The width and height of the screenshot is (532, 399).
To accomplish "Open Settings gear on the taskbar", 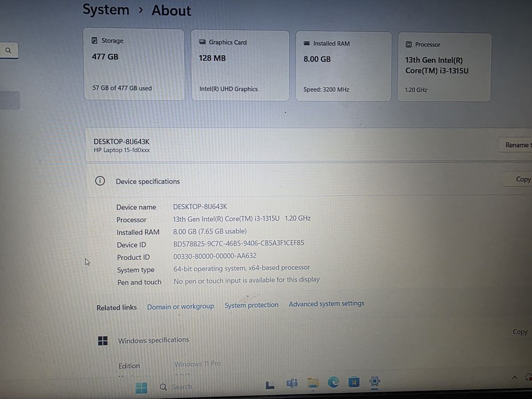I will [x=375, y=381].
